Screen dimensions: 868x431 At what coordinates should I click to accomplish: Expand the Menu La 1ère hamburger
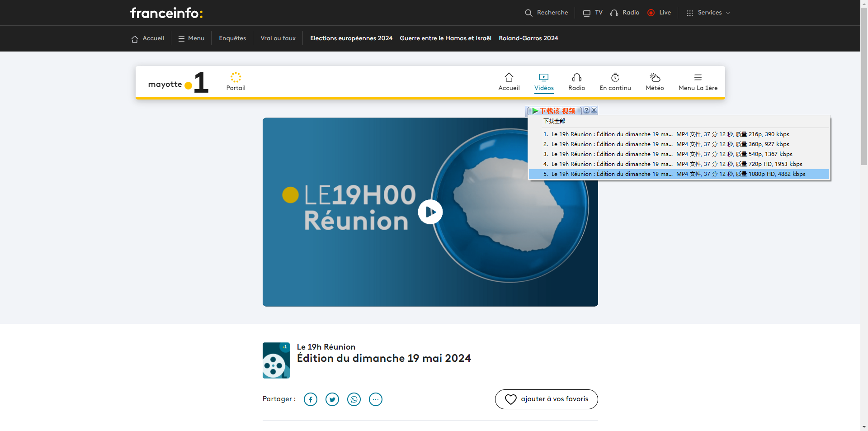[698, 77]
